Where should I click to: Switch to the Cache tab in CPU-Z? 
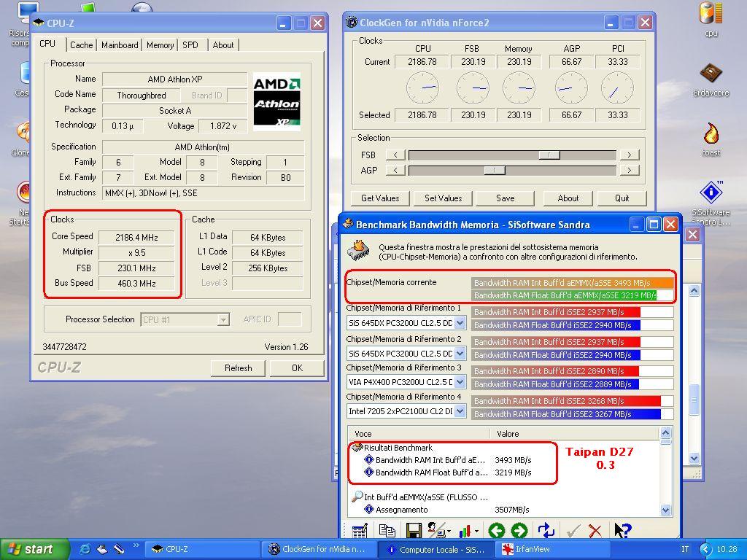click(x=82, y=44)
